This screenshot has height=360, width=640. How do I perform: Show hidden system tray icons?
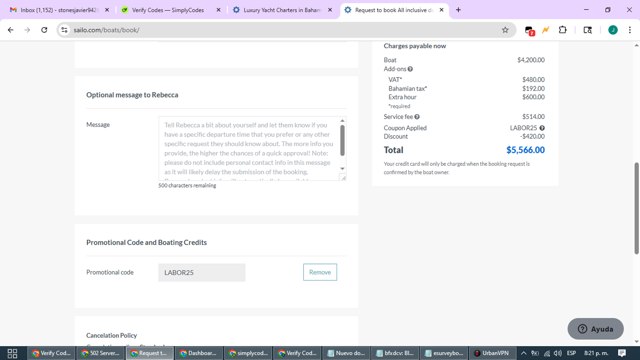point(524,353)
